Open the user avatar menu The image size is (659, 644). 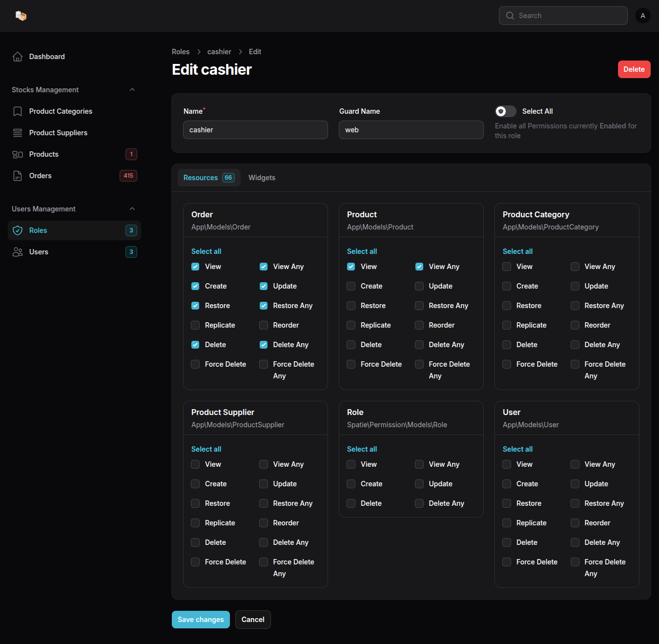coord(642,16)
